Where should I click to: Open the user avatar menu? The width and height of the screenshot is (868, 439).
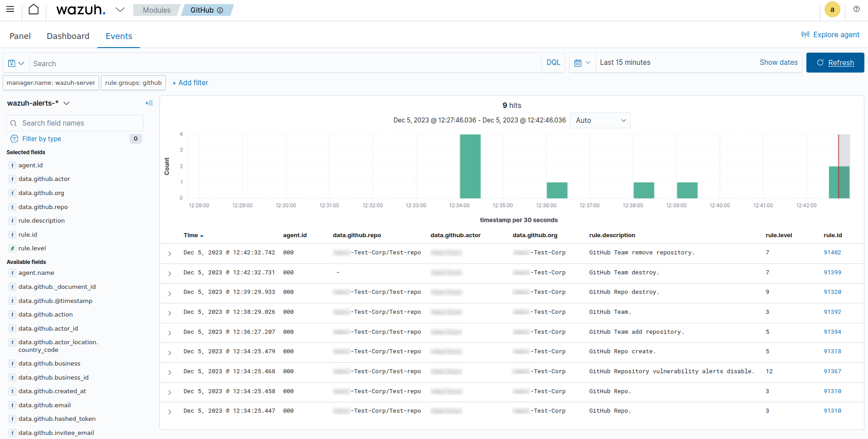click(832, 10)
